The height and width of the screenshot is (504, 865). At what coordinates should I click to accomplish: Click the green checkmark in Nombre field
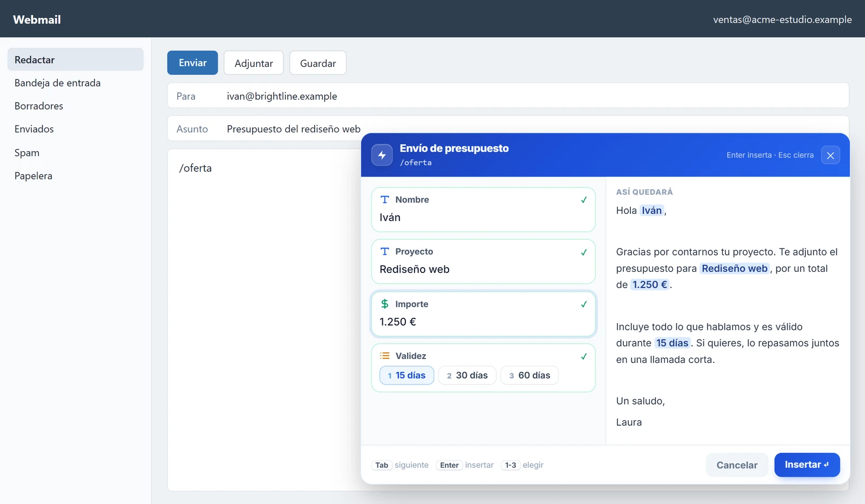click(x=584, y=200)
